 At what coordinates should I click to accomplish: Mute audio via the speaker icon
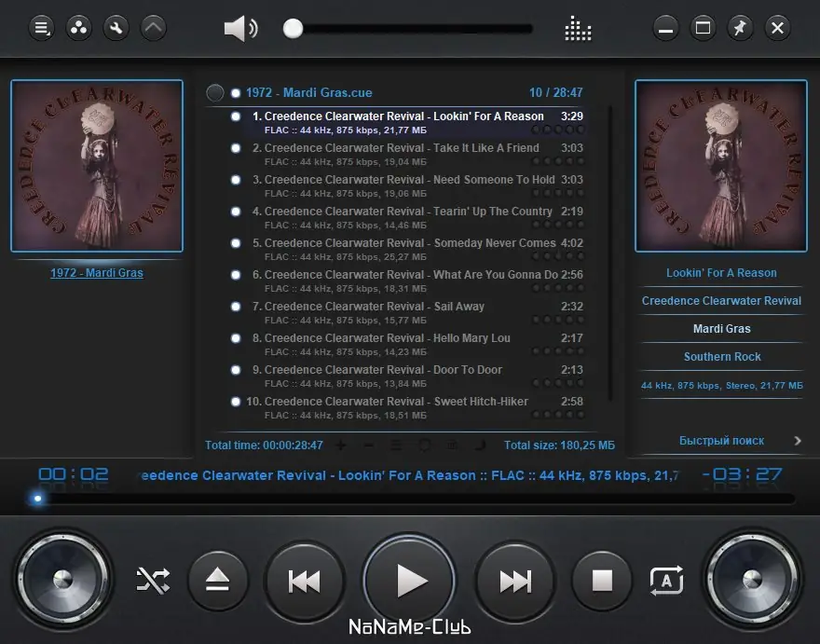tap(240, 28)
